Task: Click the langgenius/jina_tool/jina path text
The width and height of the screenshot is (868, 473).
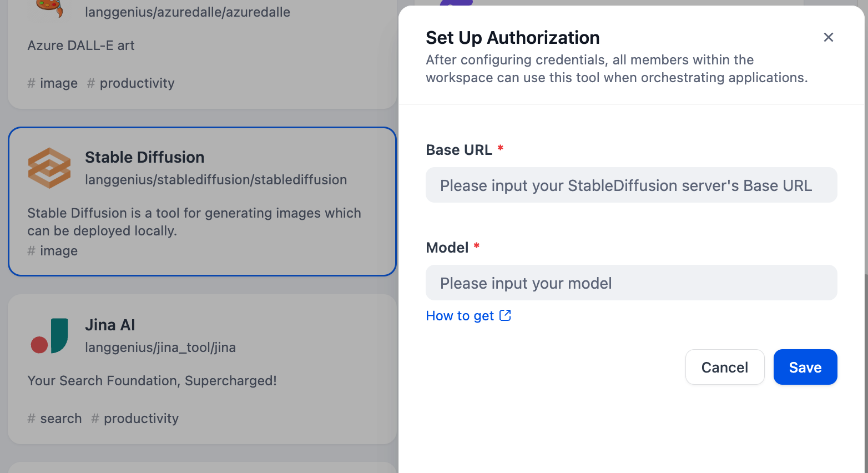Action: coord(160,348)
